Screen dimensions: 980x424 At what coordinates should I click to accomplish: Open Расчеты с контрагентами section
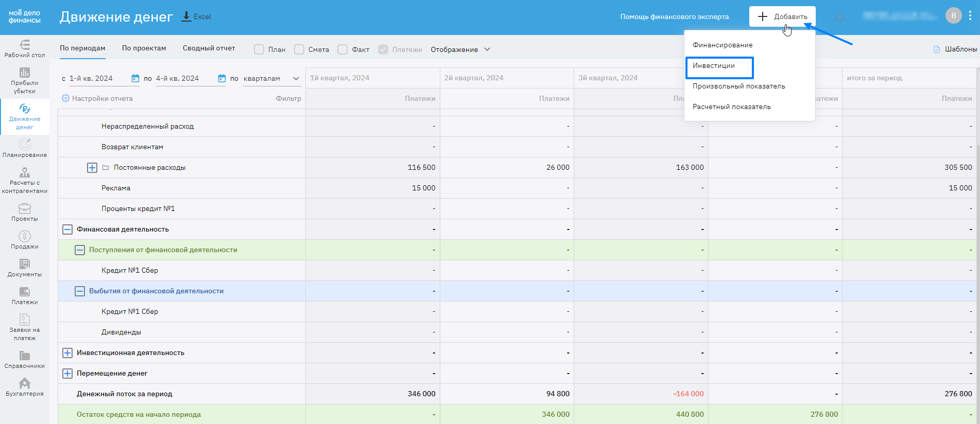click(x=24, y=180)
